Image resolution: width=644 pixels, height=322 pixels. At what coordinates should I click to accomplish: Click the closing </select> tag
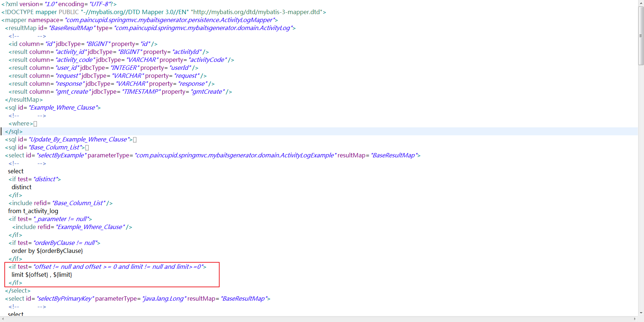18,291
